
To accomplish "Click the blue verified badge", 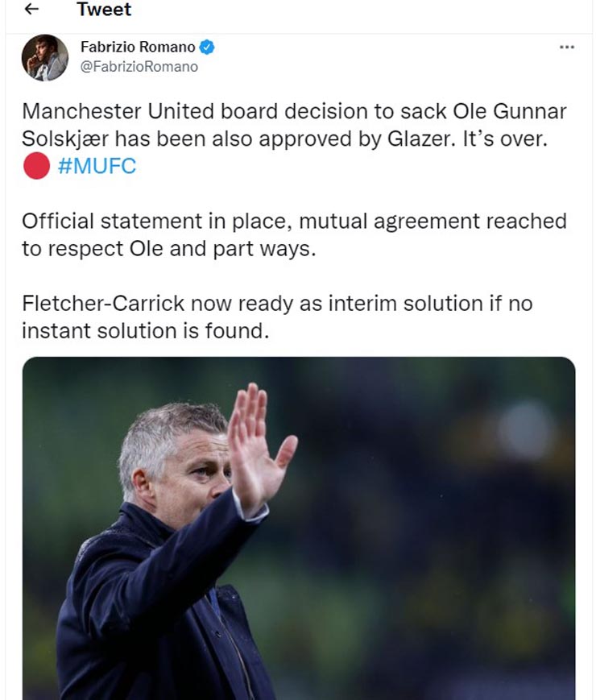I will point(207,48).
